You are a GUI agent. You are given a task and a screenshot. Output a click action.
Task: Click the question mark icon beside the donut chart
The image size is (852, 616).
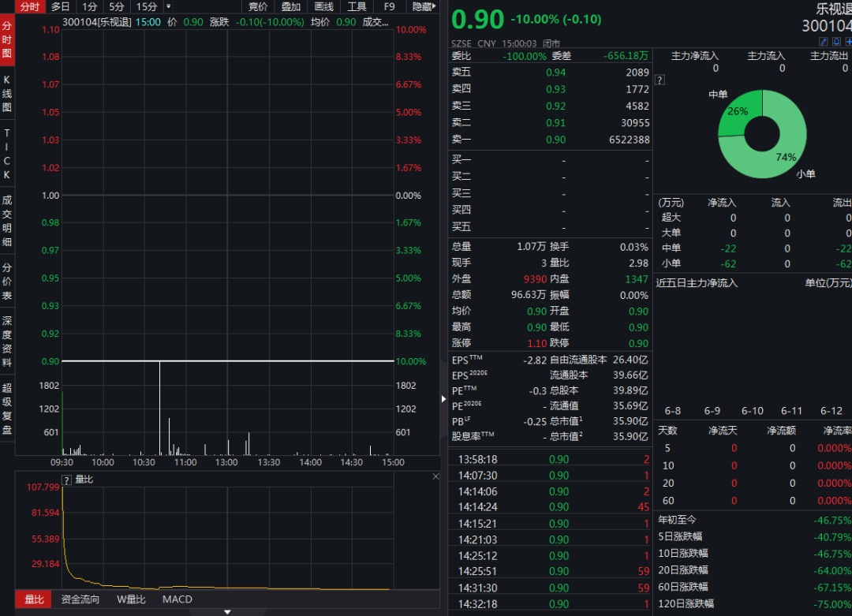click(x=660, y=80)
